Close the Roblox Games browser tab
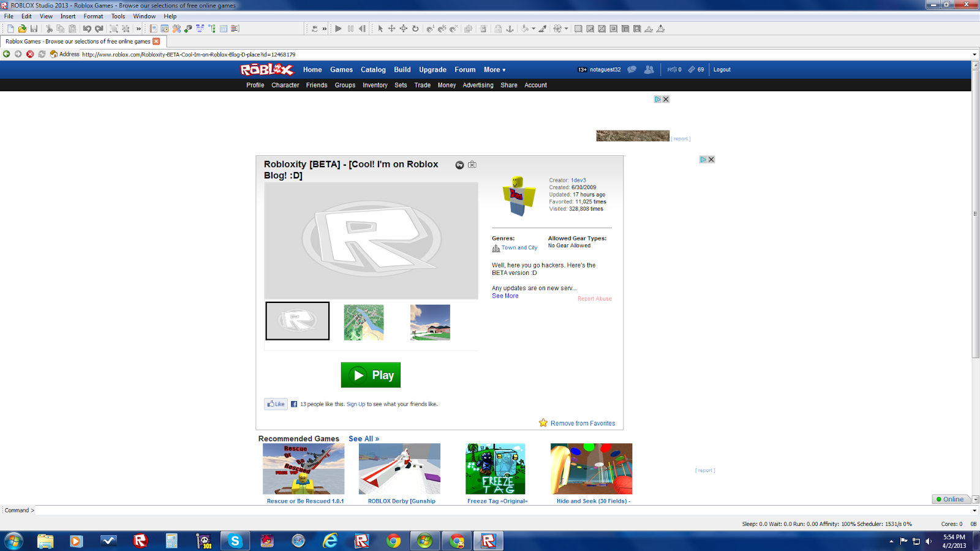The image size is (980, 551). coord(156,42)
